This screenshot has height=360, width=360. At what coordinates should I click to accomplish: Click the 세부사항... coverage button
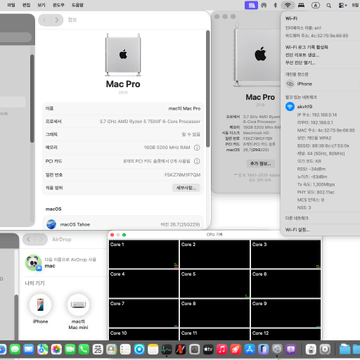[x=186, y=188]
